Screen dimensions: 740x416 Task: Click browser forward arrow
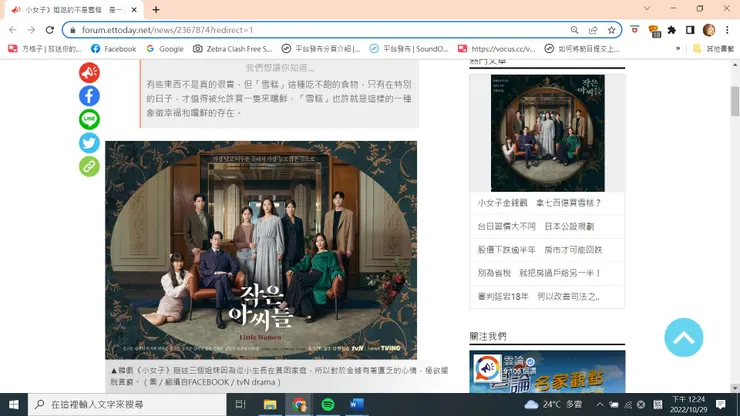[x=31, y=30]
